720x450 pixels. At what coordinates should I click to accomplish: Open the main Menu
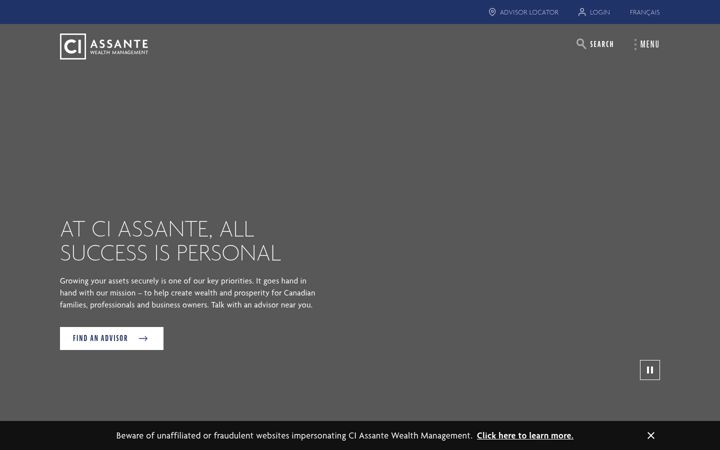point(649,44)
